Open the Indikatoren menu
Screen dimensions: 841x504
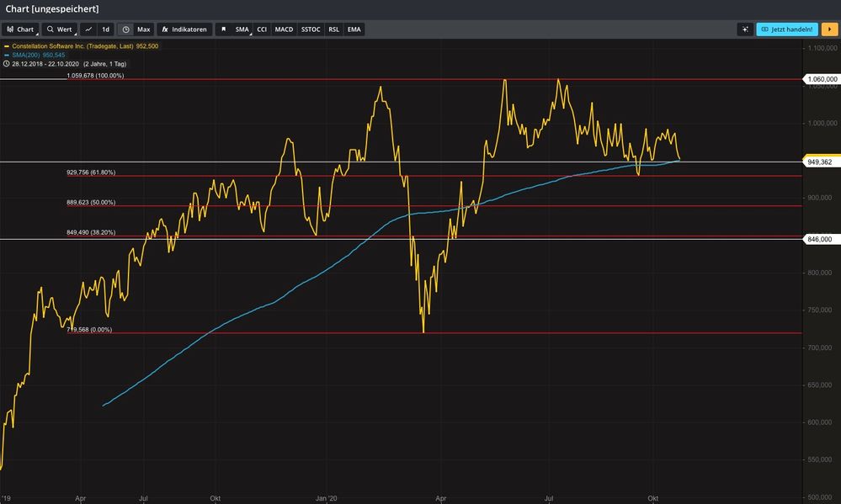(184, 29)
